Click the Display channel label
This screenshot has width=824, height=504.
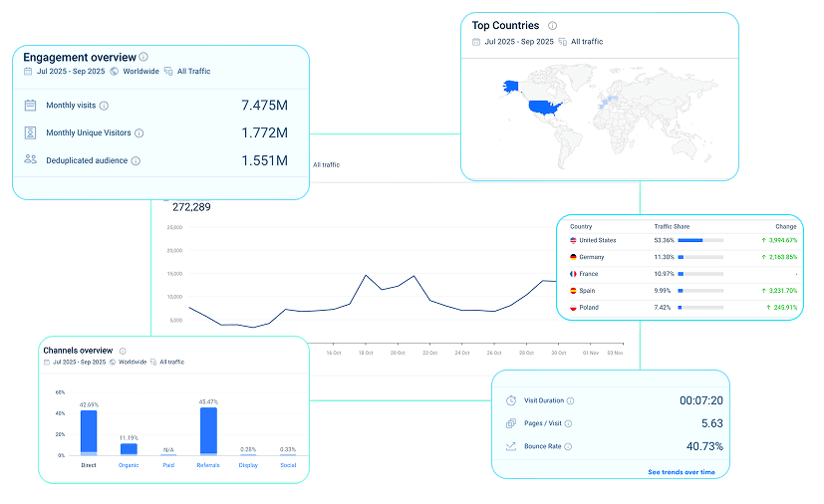(248, 465)
